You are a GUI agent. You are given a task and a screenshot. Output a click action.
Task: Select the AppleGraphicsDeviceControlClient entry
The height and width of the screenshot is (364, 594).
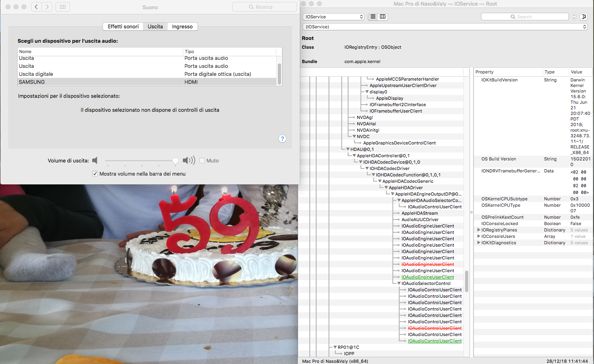[x=399, y=143]
